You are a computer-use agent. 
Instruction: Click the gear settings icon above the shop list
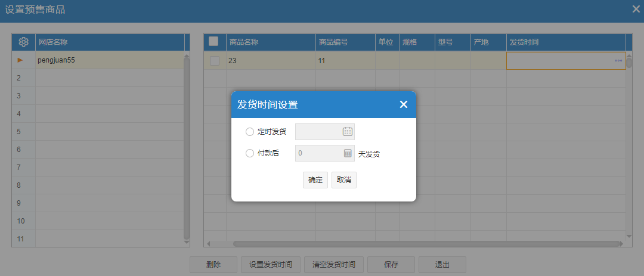pos(24,42)
